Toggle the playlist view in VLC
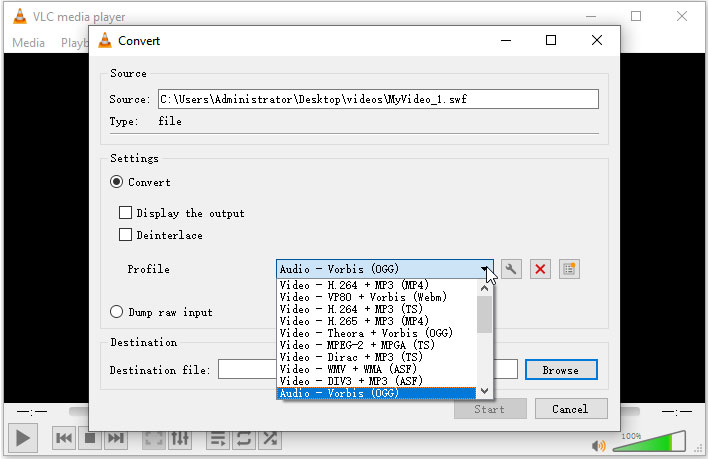This screenshot has width=709, height=459. click(218, 439)
